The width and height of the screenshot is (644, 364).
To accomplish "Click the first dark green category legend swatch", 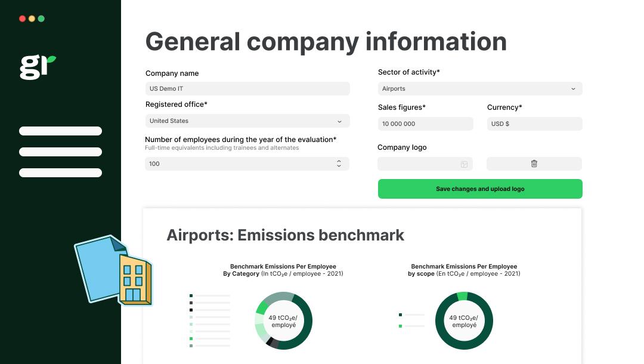I will [x=191, y=295].
